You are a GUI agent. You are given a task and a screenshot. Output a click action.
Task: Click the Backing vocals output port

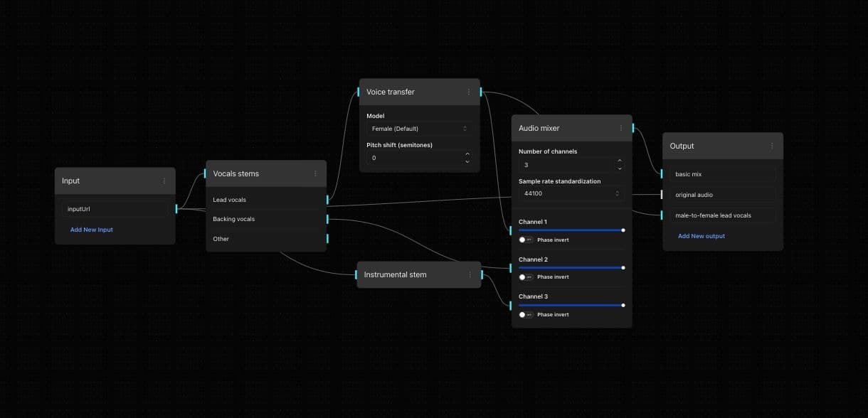[327, 219]
